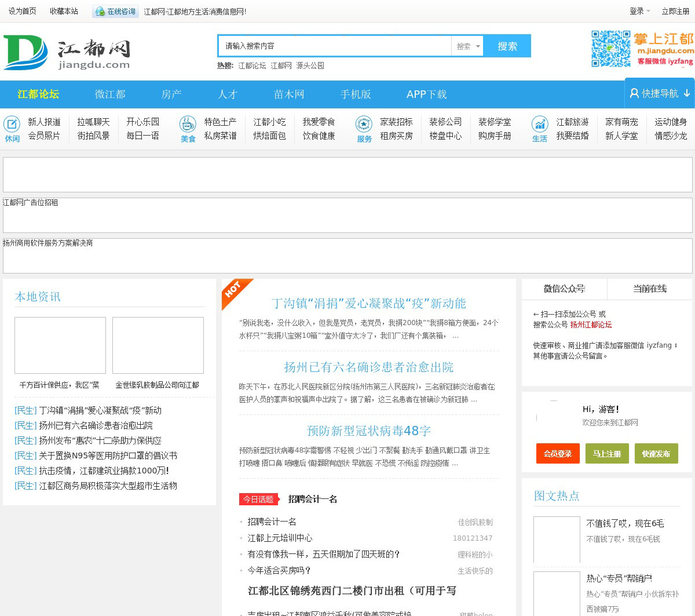Open the 千方百计保供应 news thumbnail

(60, 345)
